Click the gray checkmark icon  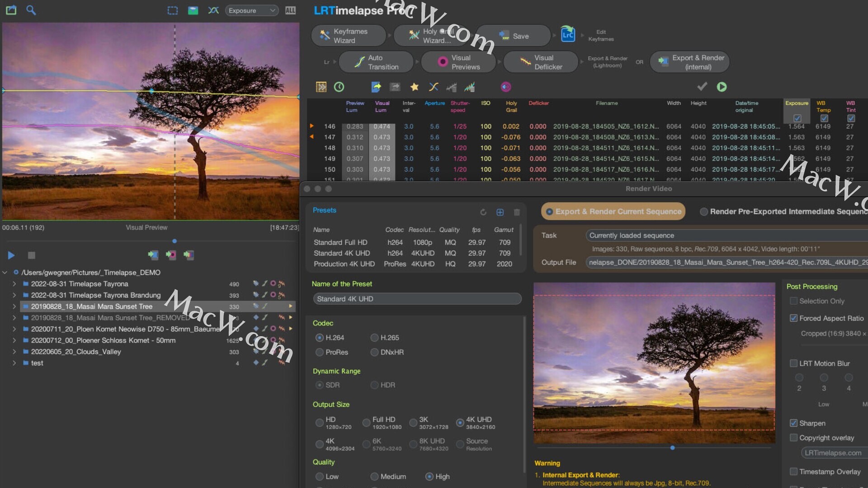click(x=702, y=86)
